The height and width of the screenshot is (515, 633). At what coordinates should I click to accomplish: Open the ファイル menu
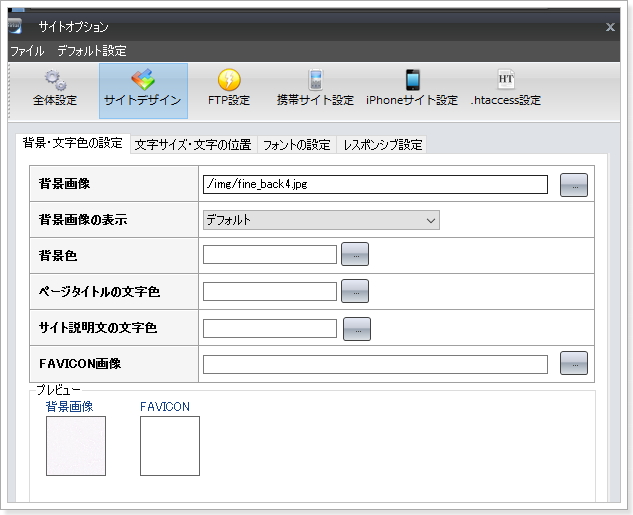[x=27, y=51]
